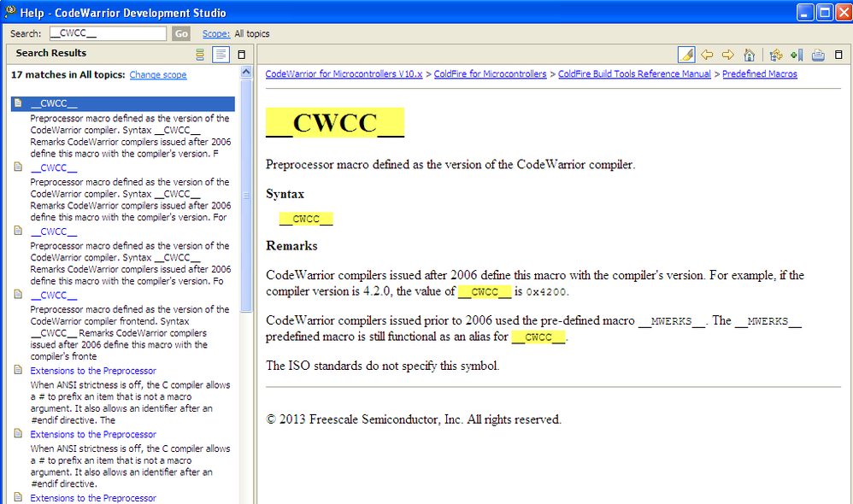Image resolution: width=853 pixels, height=504 pixels.
Task: Click the large __CWCC__ page heading
Action: tap(334, 123)
